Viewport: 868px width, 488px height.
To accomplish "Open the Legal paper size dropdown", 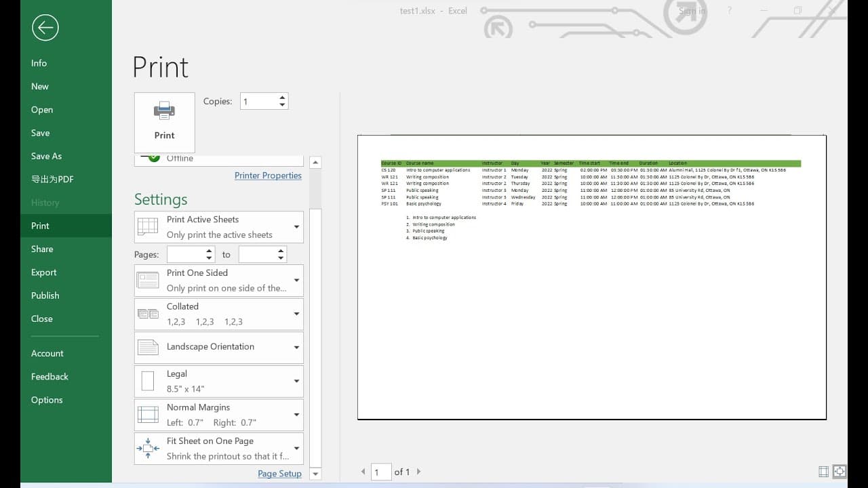I will [x=219, y=381].
